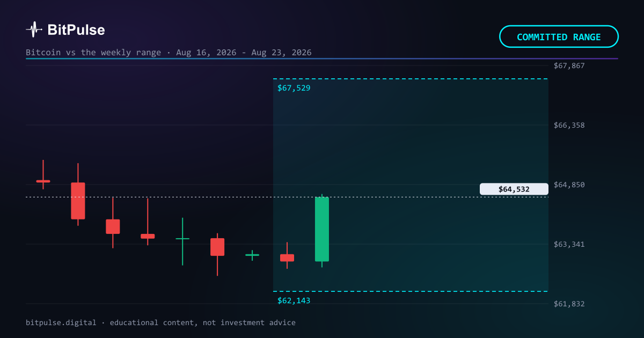The width and height of the screenshot is (644, 338).
Task: Click the big red second candle
Action: click(78, 201)
